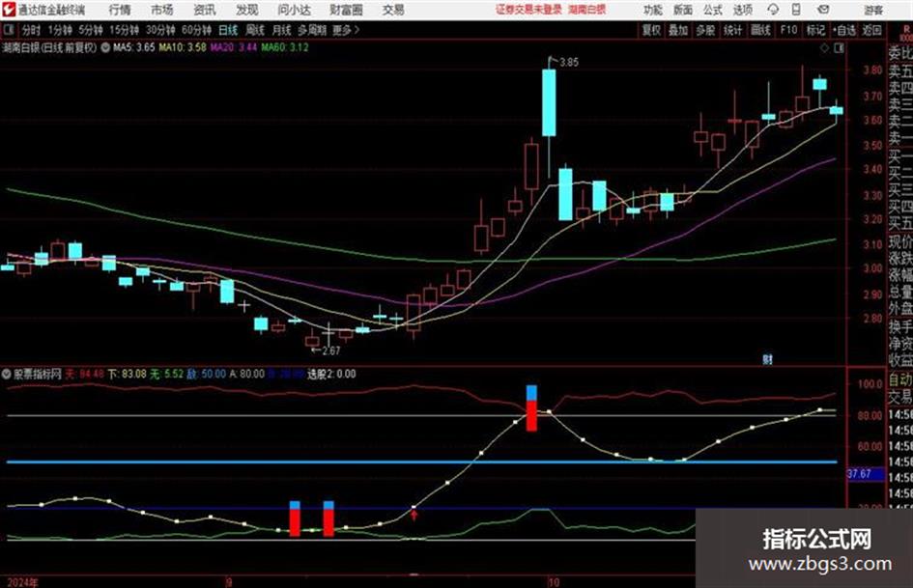
Task: Open the mobile phone icon in the title bar
Action: coord(796,10)
